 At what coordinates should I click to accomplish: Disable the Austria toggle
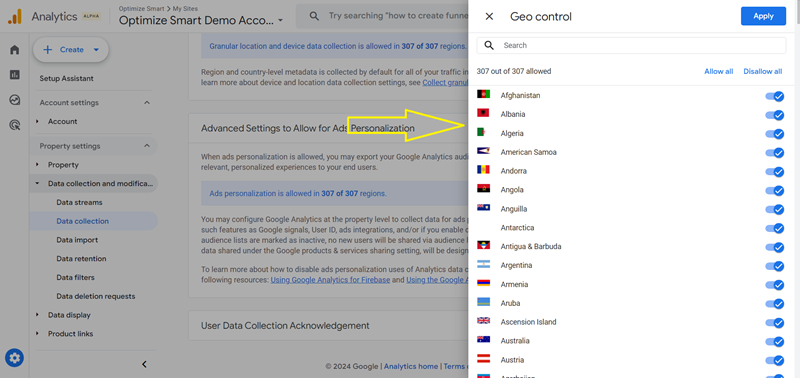[x=774, y=361]
